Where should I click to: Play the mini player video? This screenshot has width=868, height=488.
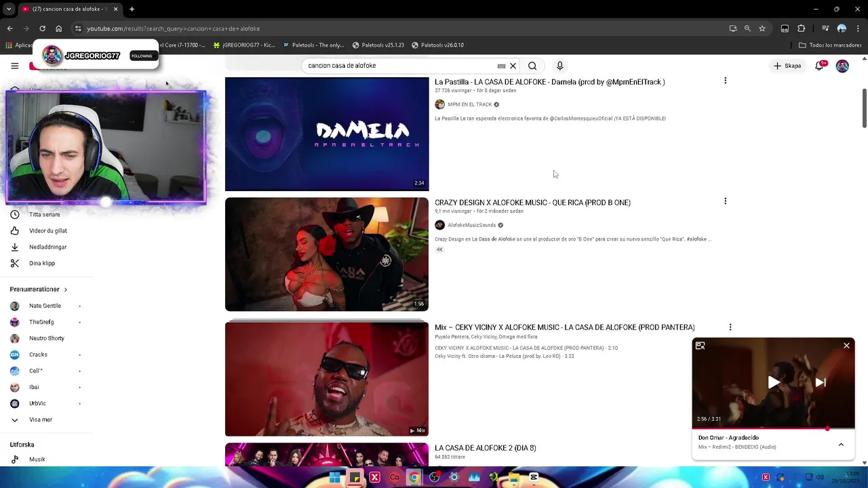(774, 382)
